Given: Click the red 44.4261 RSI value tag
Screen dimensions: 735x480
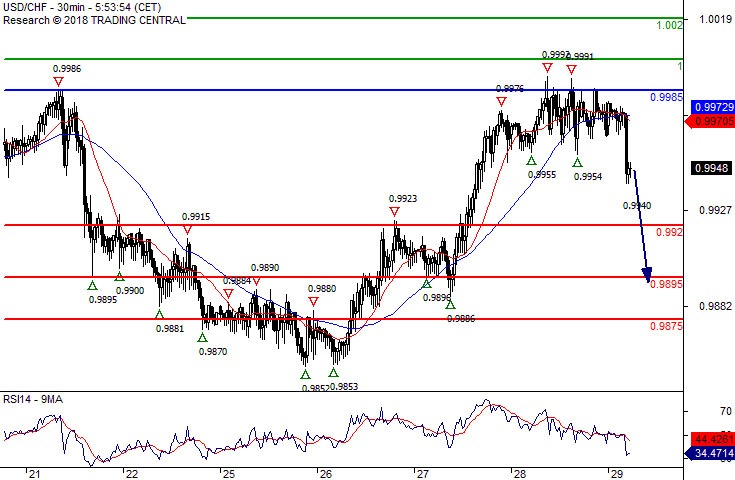Looking at the screenshot, I should coord(713,439).
